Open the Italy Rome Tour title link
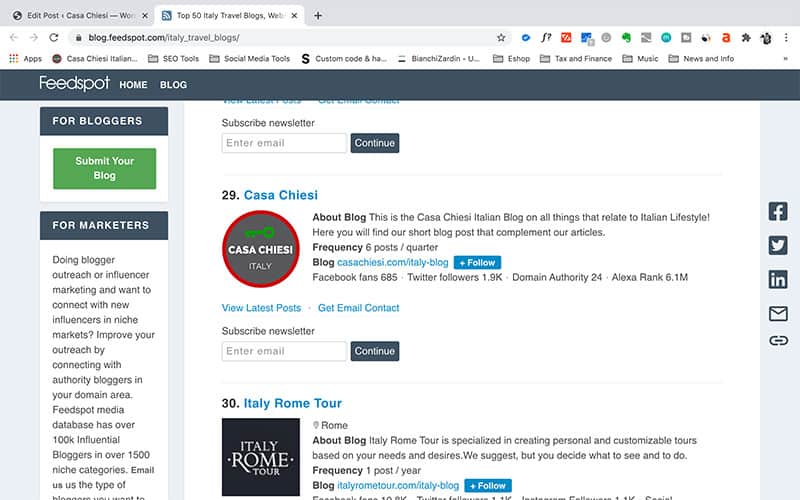 (292, 403)
